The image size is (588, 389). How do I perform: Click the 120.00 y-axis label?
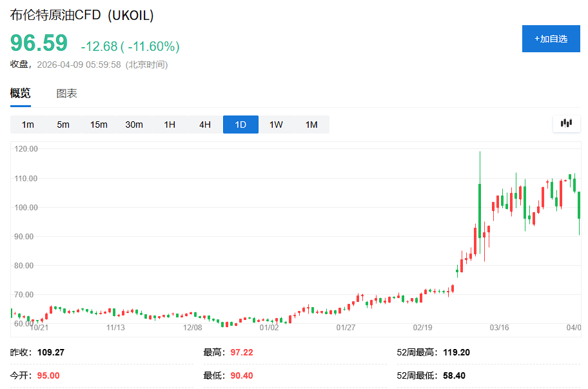pos(26,149)
